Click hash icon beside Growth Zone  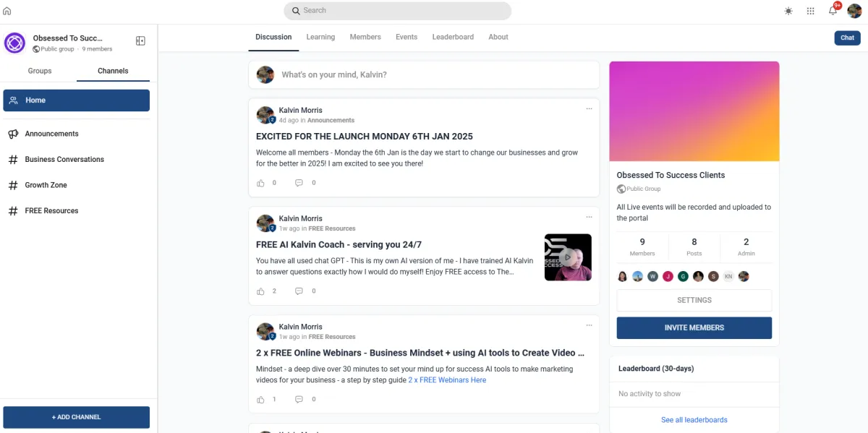pos(13,185)
